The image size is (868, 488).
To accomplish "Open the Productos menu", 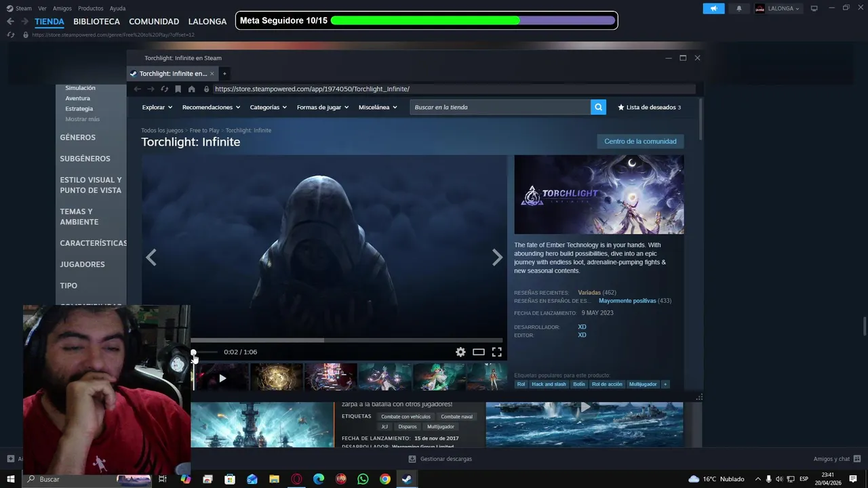I will point(91,8).
